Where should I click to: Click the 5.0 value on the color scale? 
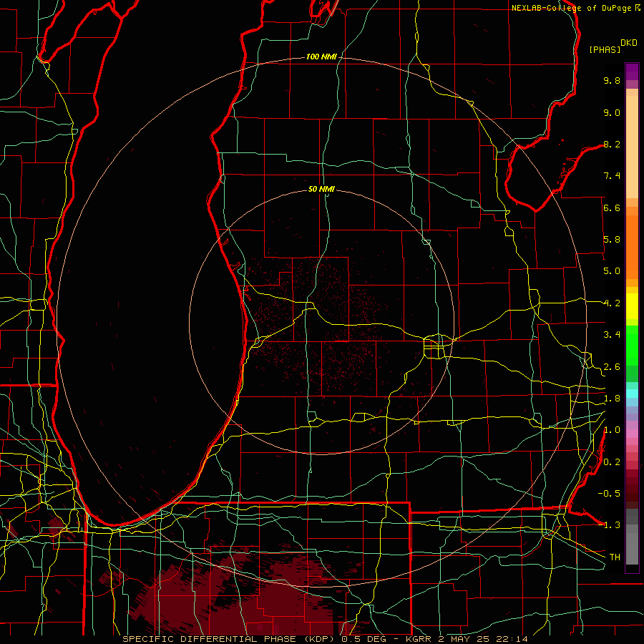pos(612,271)
